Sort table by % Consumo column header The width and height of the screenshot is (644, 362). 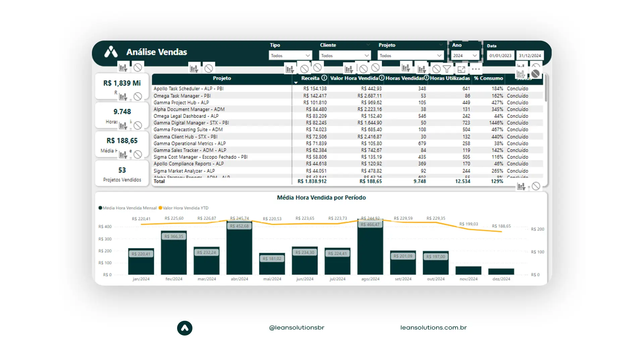pos(488,78)
